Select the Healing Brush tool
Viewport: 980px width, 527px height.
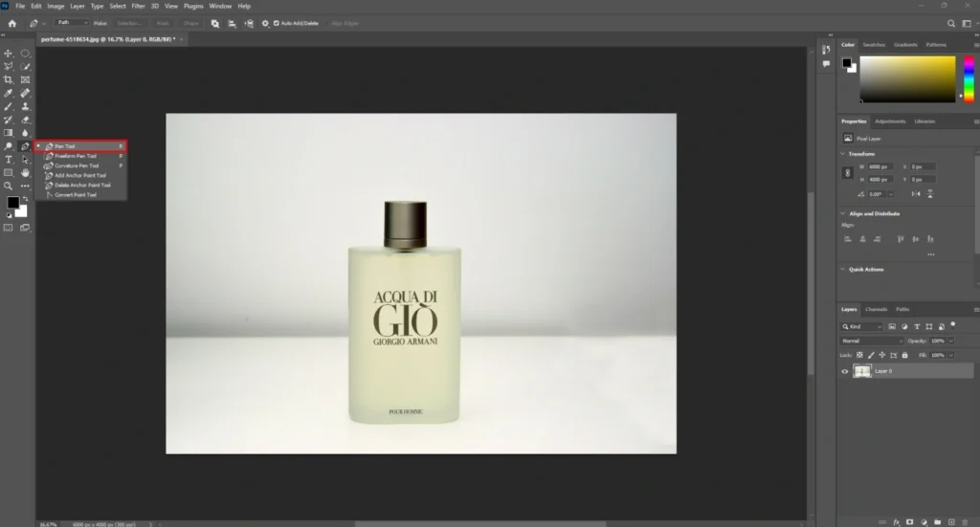25,93
